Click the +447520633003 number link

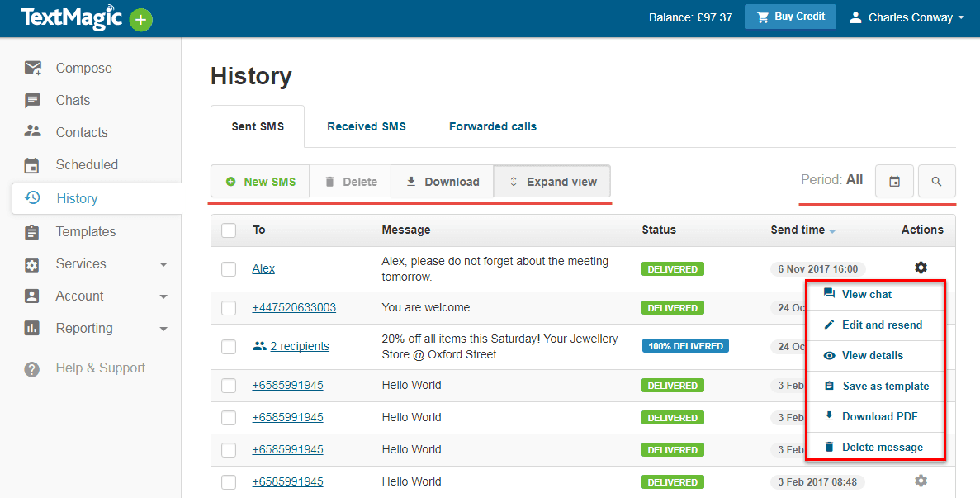click(x=294, y=307)
